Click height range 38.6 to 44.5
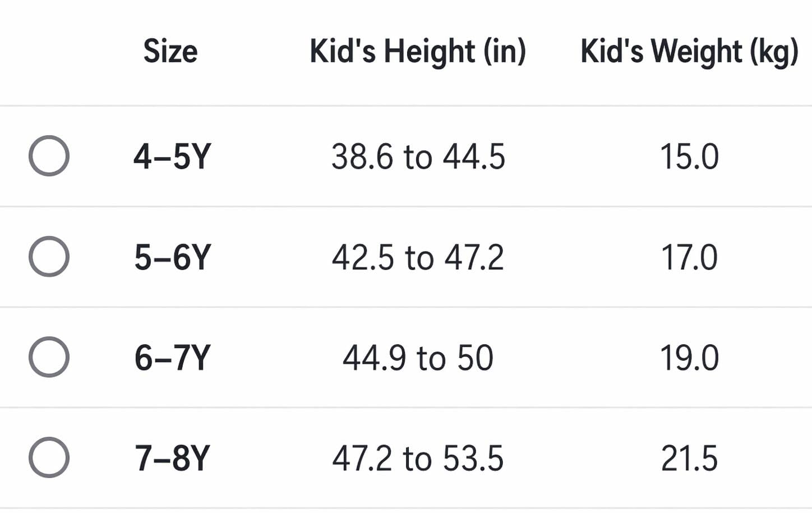The height and width of the screenshot is (513, 812). tap(418, 156)
